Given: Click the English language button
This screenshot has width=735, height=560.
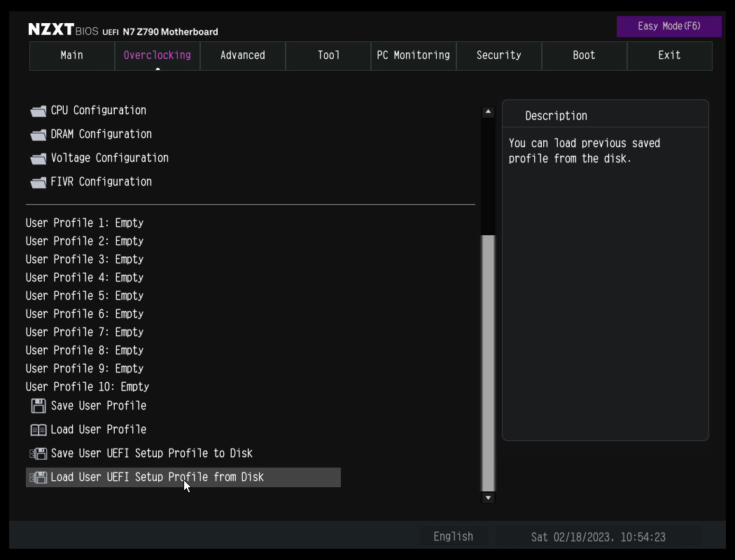Looking at the screenshot, I should [x=453, y=537].
